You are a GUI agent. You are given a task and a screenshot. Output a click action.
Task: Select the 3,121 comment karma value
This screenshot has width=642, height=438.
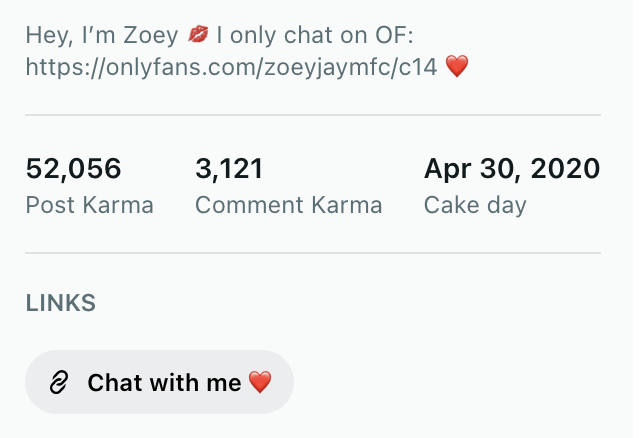[x=229, y=168]
